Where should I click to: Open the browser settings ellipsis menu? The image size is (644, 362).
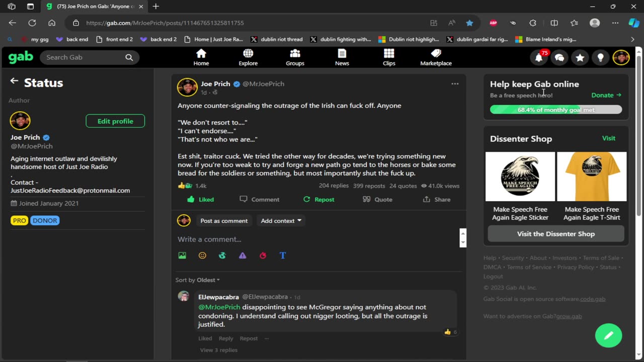(615, 23)
